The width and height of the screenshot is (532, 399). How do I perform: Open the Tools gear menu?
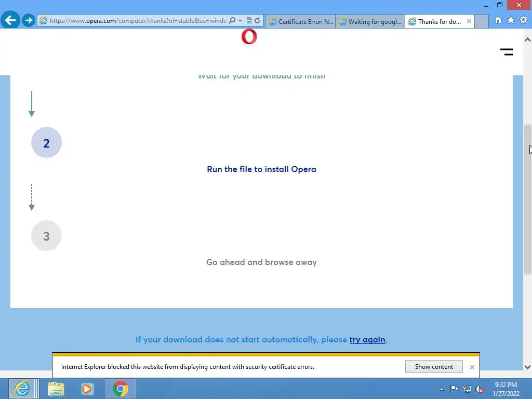(524, 20)
